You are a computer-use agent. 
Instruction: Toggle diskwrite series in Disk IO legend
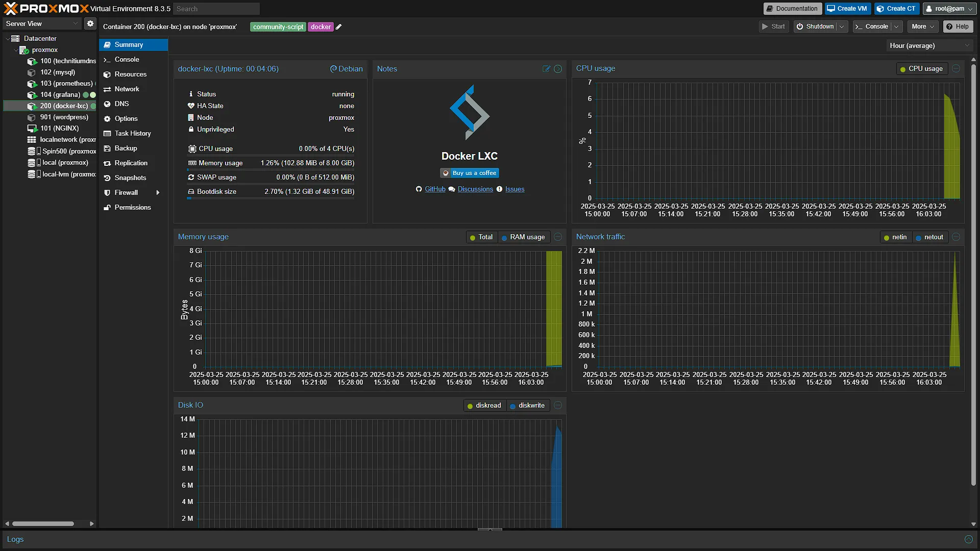pos(527,405)
